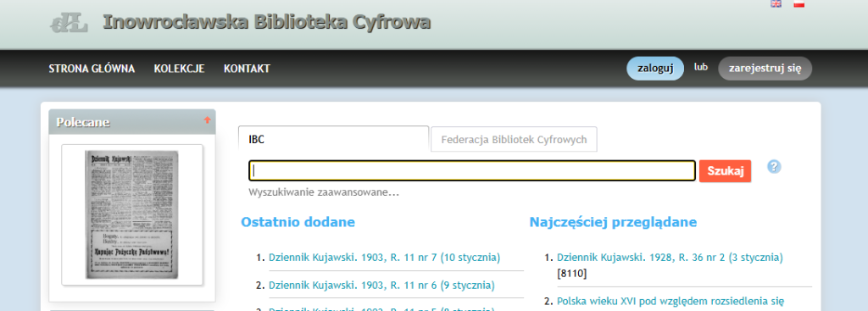
Task: Open Dziennik Kujawski 1903 nr 6 (9 stycznia)
Action: 381,286
